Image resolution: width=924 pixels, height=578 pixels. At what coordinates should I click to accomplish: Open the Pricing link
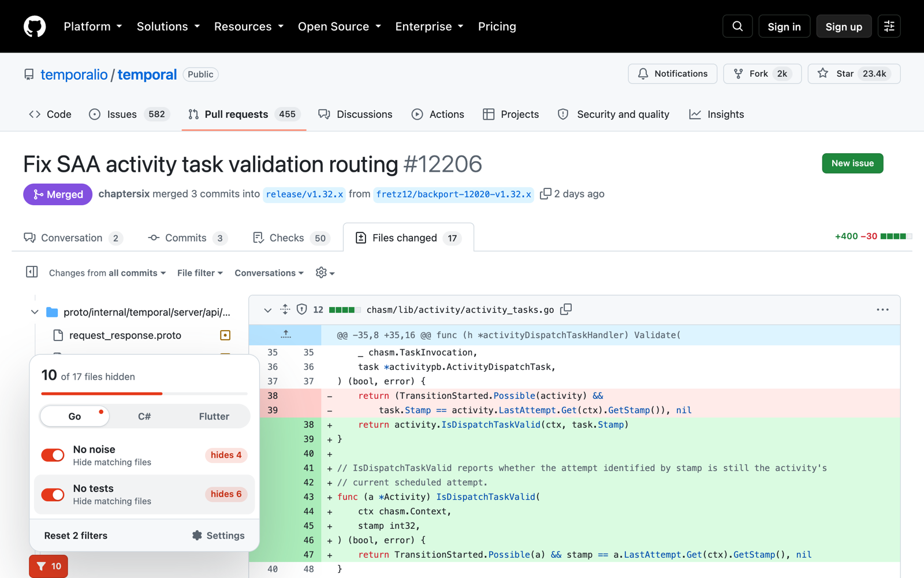(x=497, y=27)
